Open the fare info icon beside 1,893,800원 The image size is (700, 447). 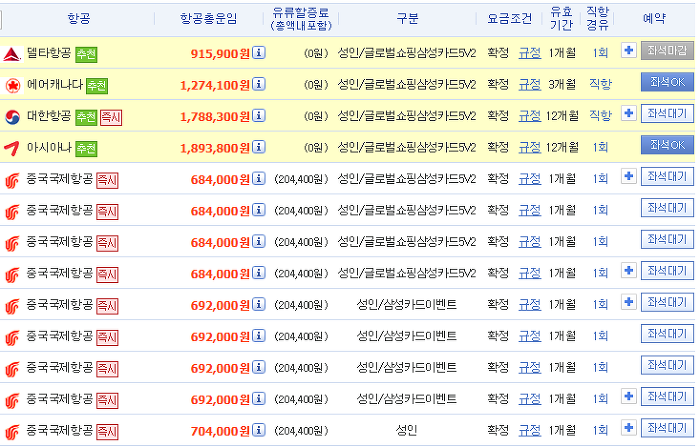258,147
